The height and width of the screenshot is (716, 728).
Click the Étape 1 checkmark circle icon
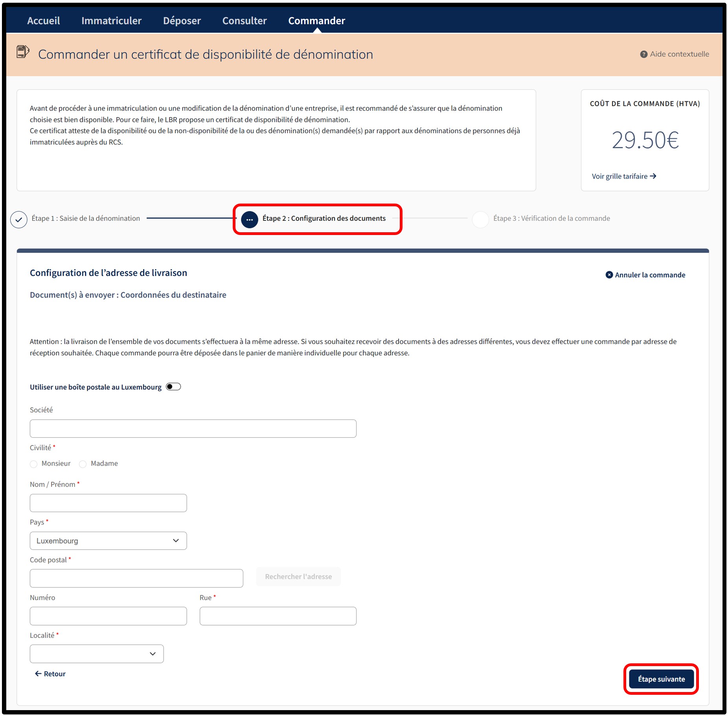[19, 219]
